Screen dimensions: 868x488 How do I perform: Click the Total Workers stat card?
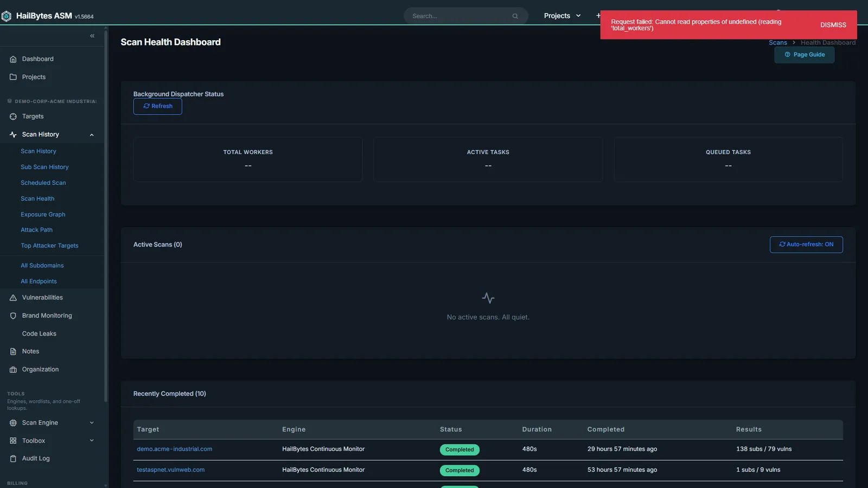(248, 159)
